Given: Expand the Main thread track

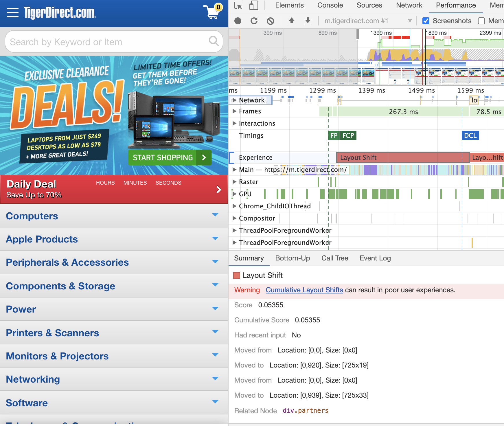Looking at the screenshot, I should pyautogui.click(x=234, y=170).
